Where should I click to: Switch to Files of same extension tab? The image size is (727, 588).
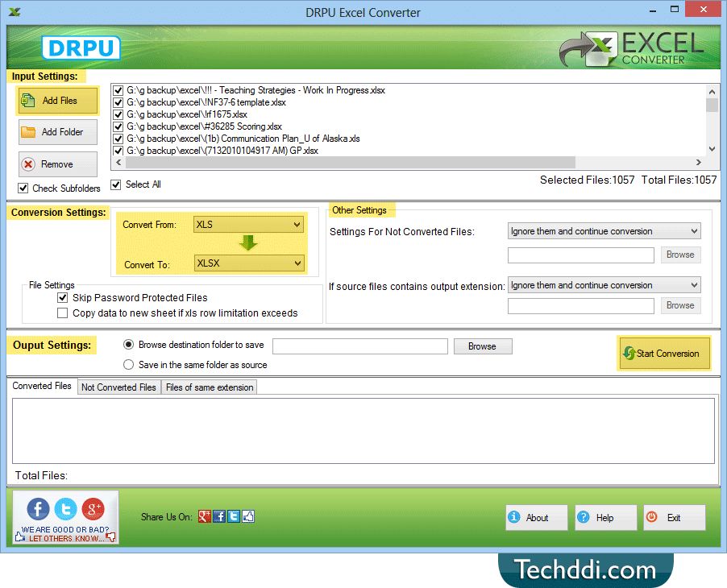(x=210, y=387)
